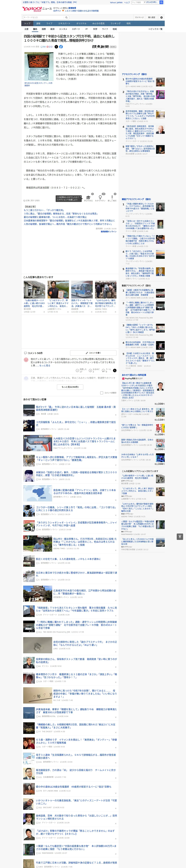
Task: Expand first comment via もっと見る
Action: click(x=45, y=365)
